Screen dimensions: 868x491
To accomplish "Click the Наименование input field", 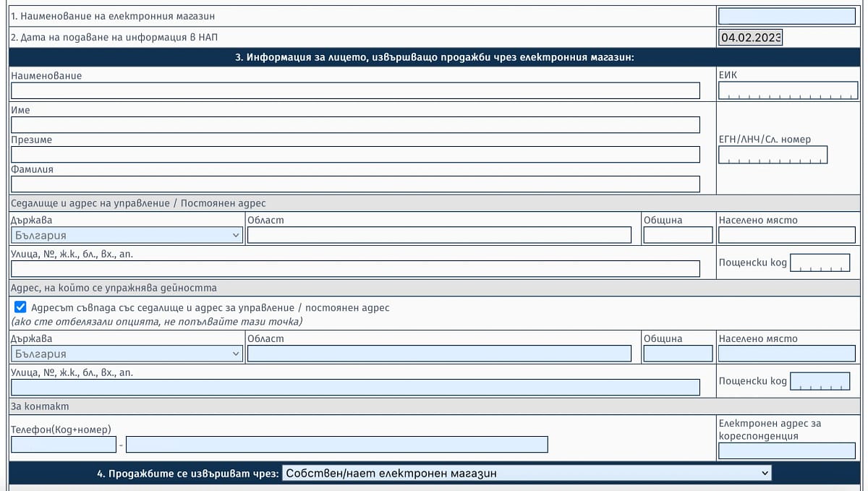I will pyautogui.click(x=355, y=90).
